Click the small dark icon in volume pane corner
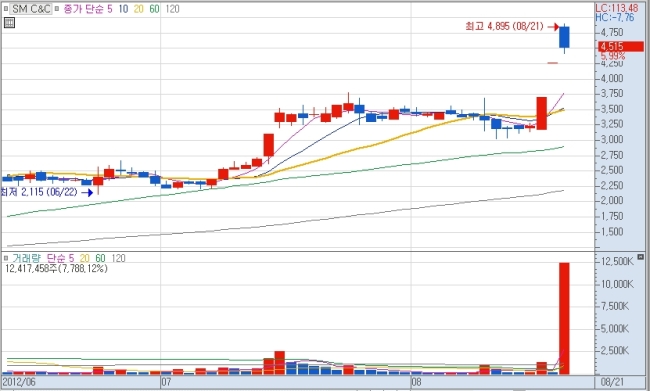The height and width of the screenshot is (391, 650). pos(641,257)
